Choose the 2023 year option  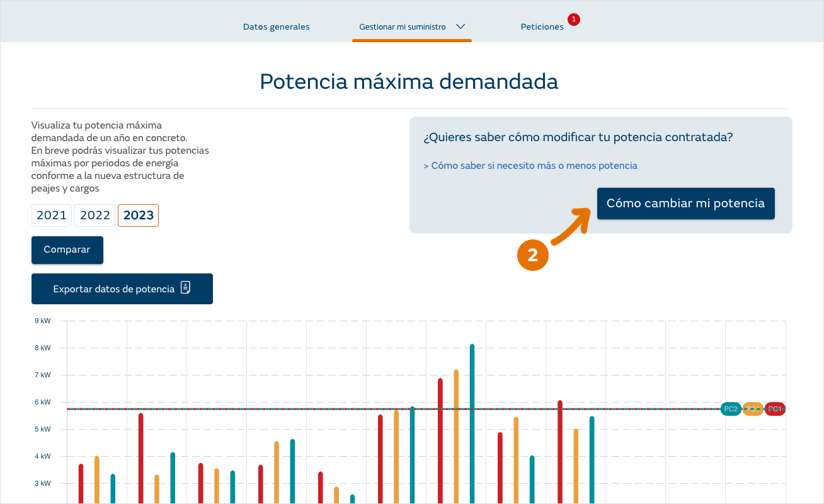coord(139,215)
